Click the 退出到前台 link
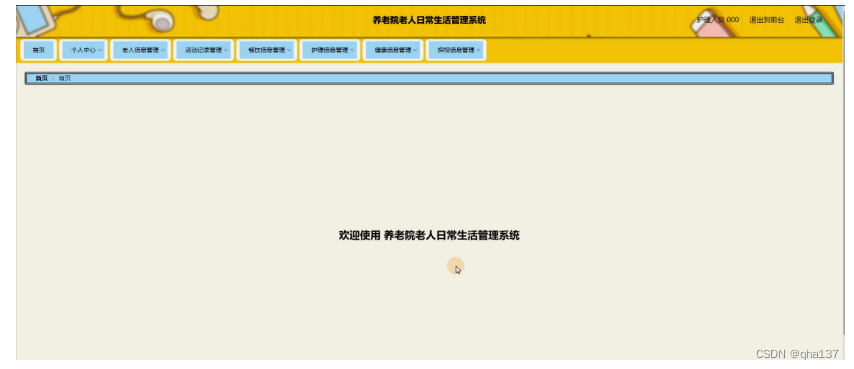 coord(766,20)
